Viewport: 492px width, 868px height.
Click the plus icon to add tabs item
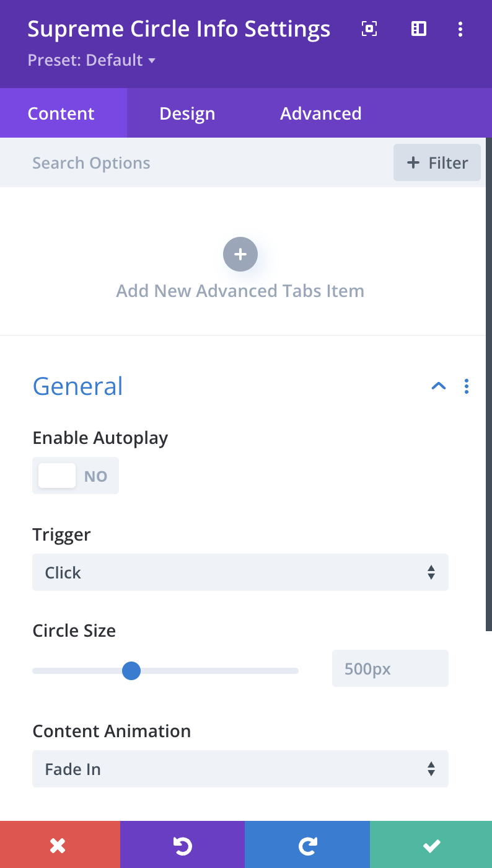(240, 254)
